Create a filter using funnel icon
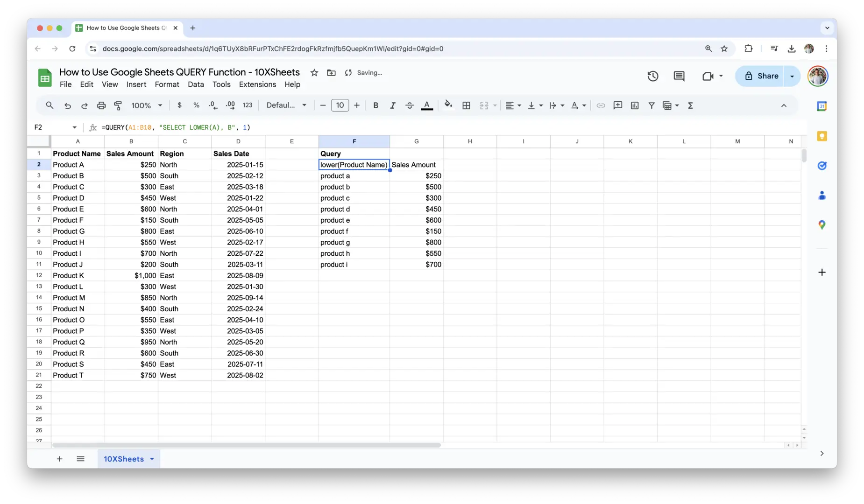This screenshot has width=864, height=504. point(651,105)
